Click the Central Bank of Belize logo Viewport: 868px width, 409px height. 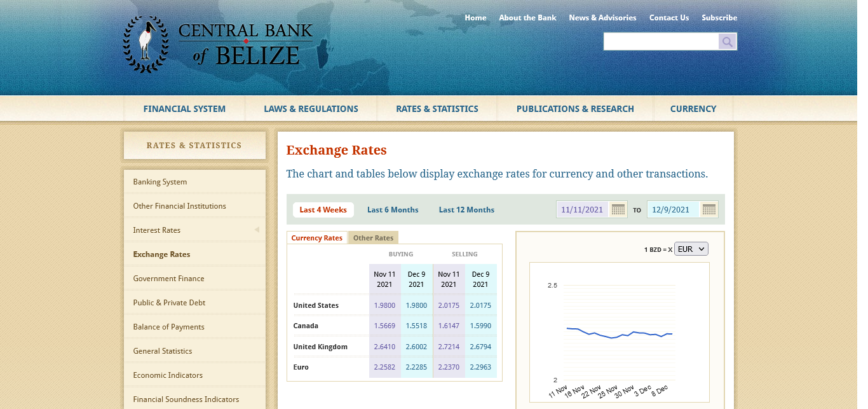click(218, 45)
